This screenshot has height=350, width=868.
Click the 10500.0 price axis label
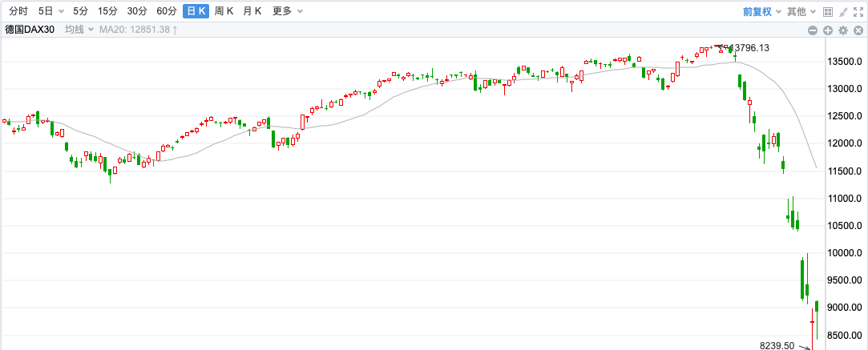point(845,226)
